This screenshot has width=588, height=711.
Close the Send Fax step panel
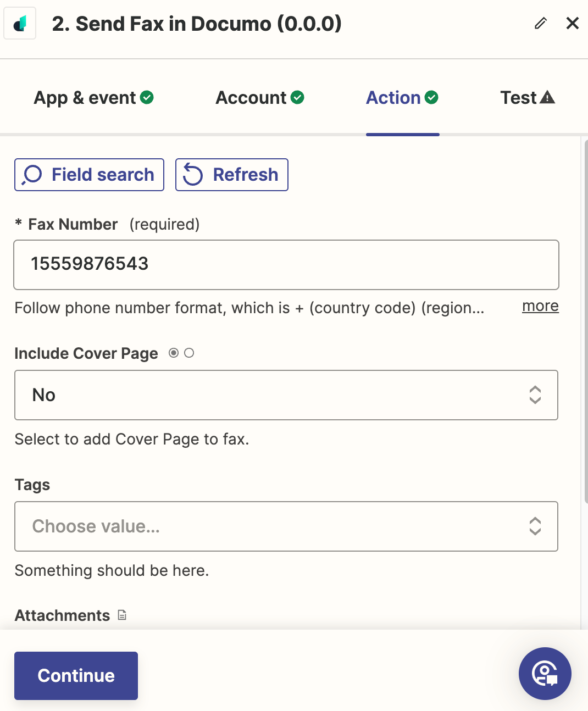click(x=573, y=23)
